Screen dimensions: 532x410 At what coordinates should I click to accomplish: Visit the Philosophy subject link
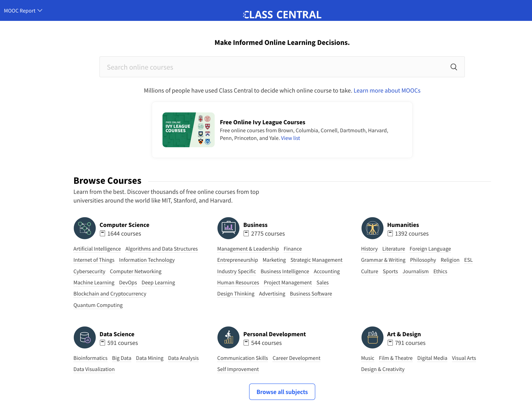click(423, 260)
